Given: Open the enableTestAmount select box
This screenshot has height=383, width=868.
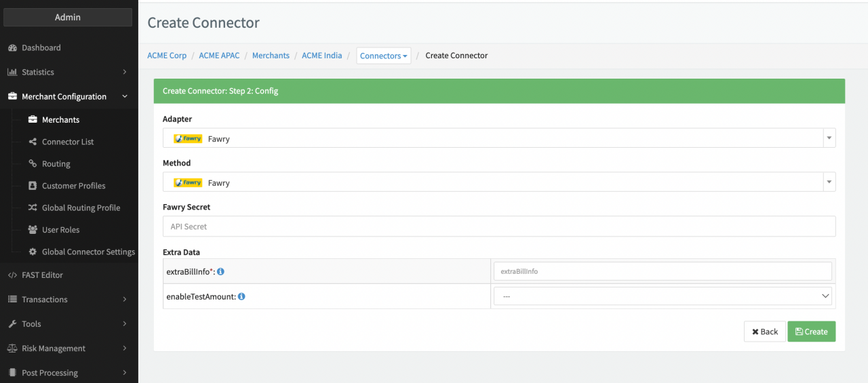Looking at the screenshot, I should pyautogui.click(x=663, y=296).
